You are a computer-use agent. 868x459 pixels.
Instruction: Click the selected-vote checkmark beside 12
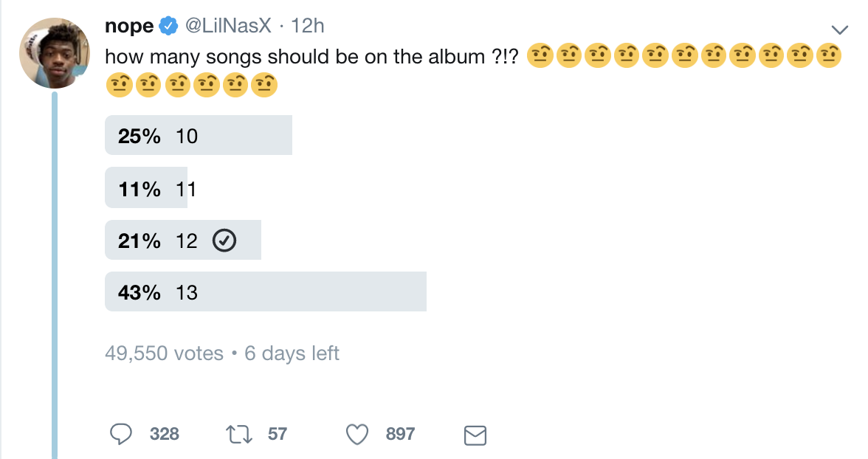point(224,241)
